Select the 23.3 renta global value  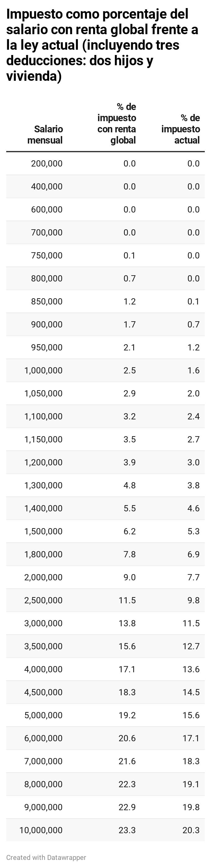[127, 830]
